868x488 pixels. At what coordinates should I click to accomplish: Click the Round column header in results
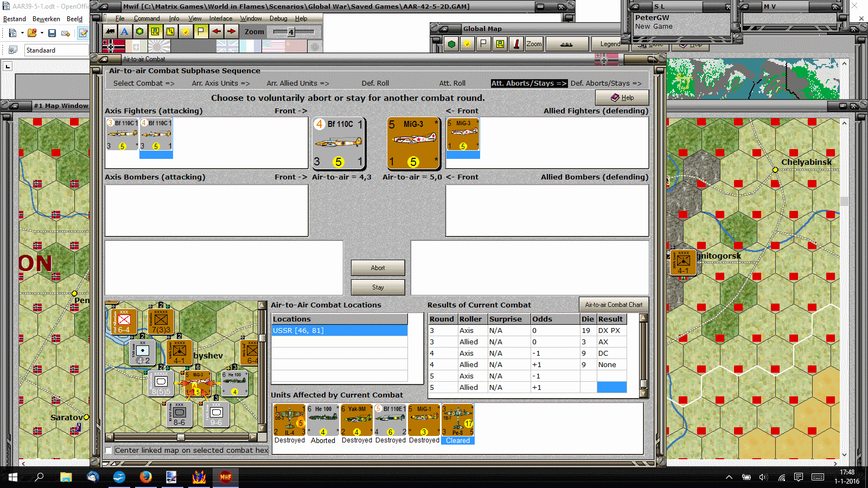tap(443, 319)
